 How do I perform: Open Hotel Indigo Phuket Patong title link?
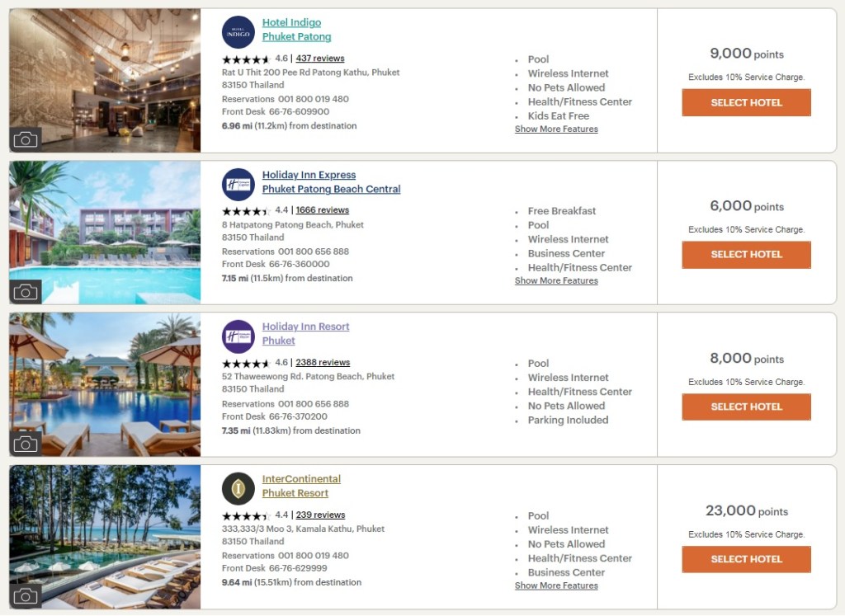coord(296,30)
